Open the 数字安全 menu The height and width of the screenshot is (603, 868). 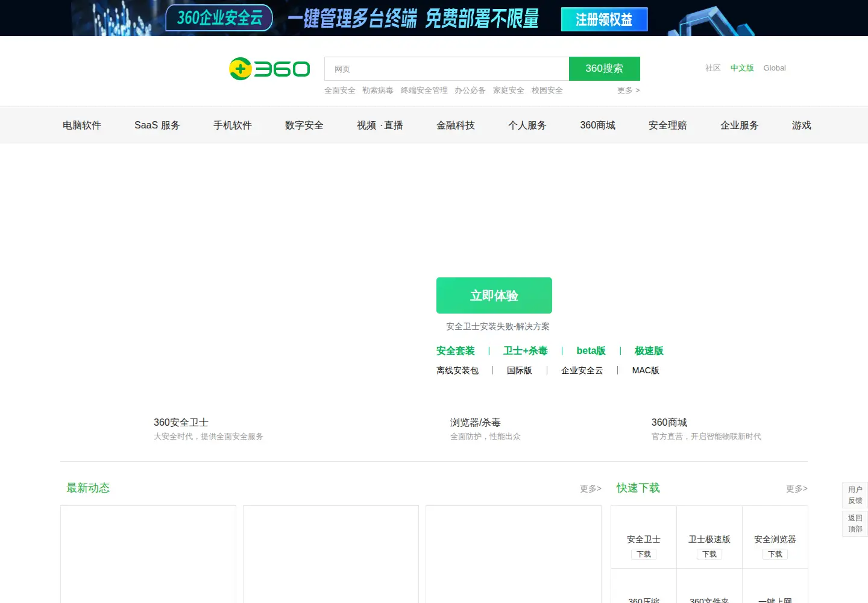coord(304,125)
